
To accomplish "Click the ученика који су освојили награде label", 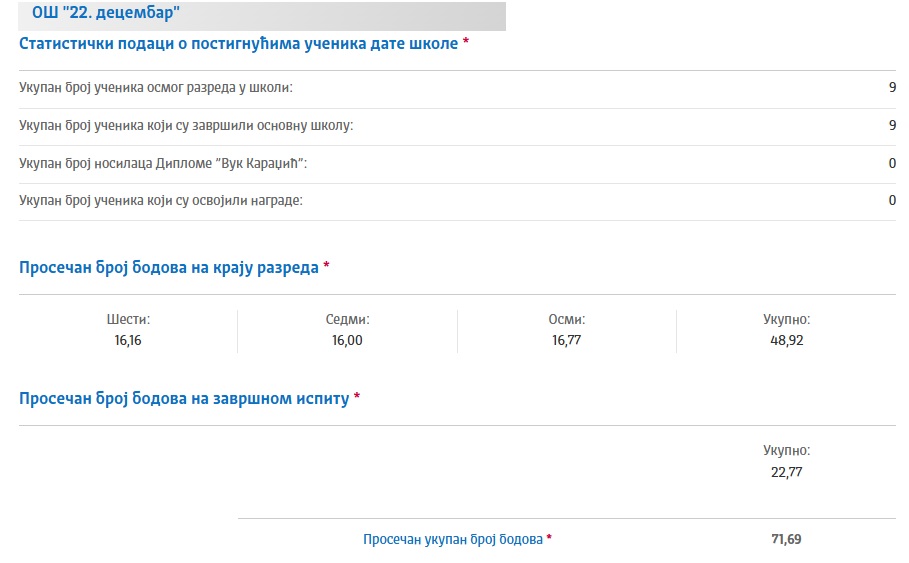I will pos(161,201).
